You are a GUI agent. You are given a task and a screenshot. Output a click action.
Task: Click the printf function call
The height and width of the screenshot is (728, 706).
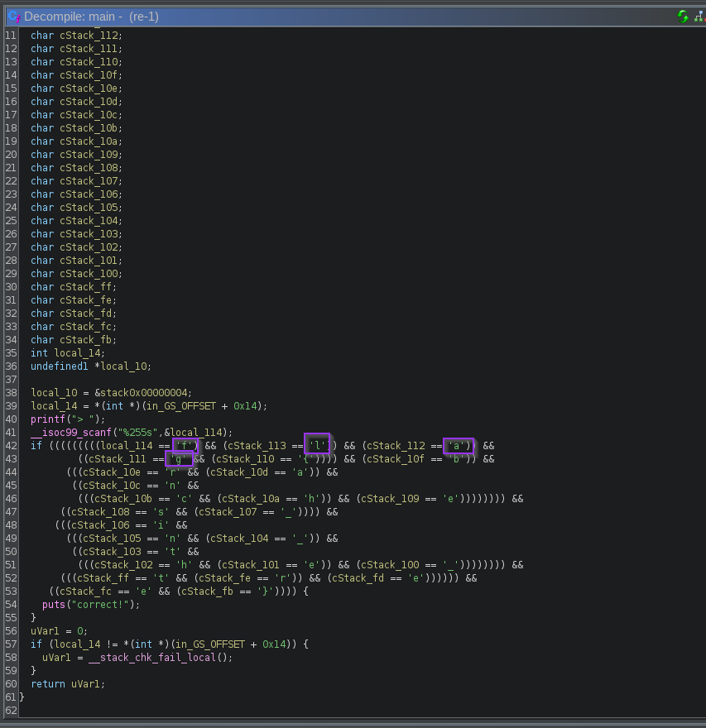pyautogui.click(x=47, y=419)
